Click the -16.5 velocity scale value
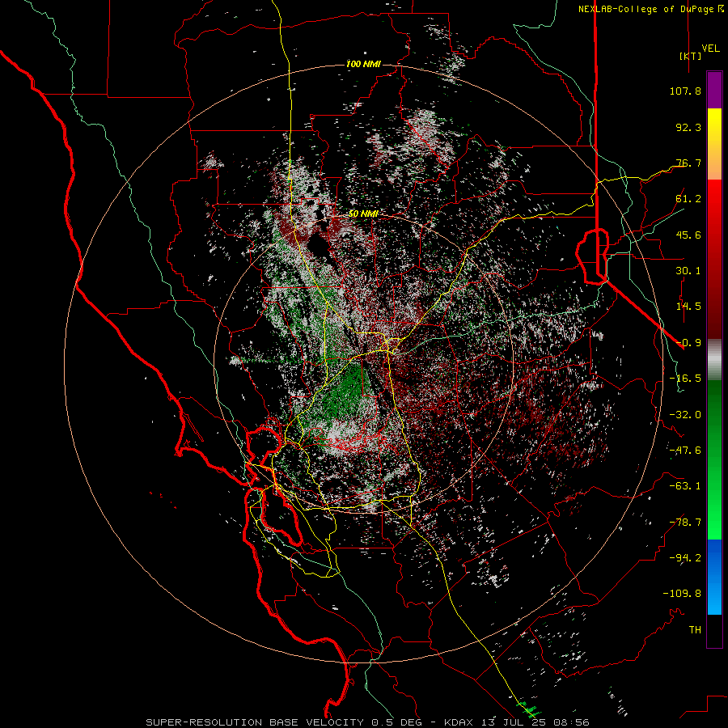This screenshot has width=728, height=728. click(685, 379)
